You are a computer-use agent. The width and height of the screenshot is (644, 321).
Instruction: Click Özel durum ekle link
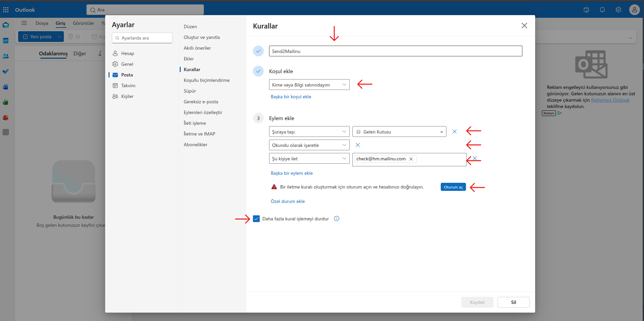[288, 201]
